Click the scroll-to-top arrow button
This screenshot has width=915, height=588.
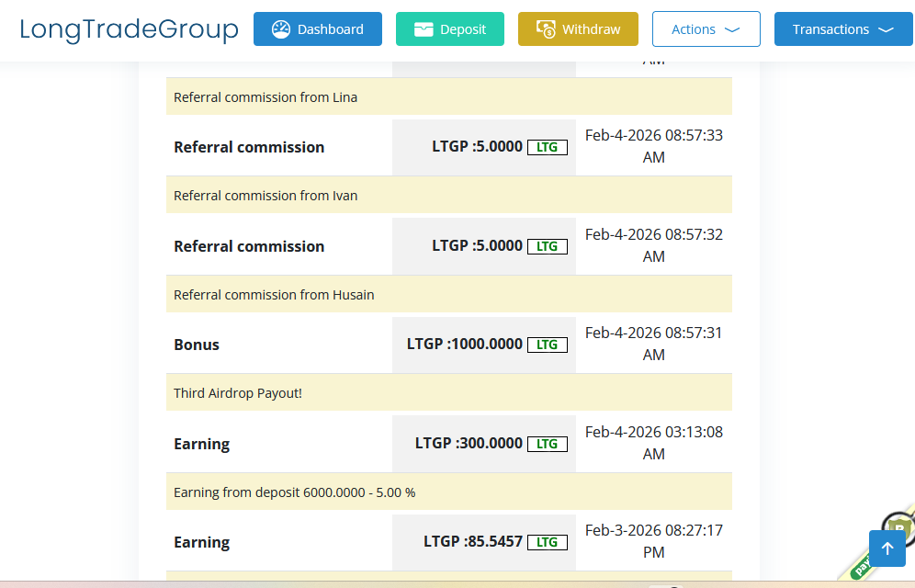click(887, 548)
